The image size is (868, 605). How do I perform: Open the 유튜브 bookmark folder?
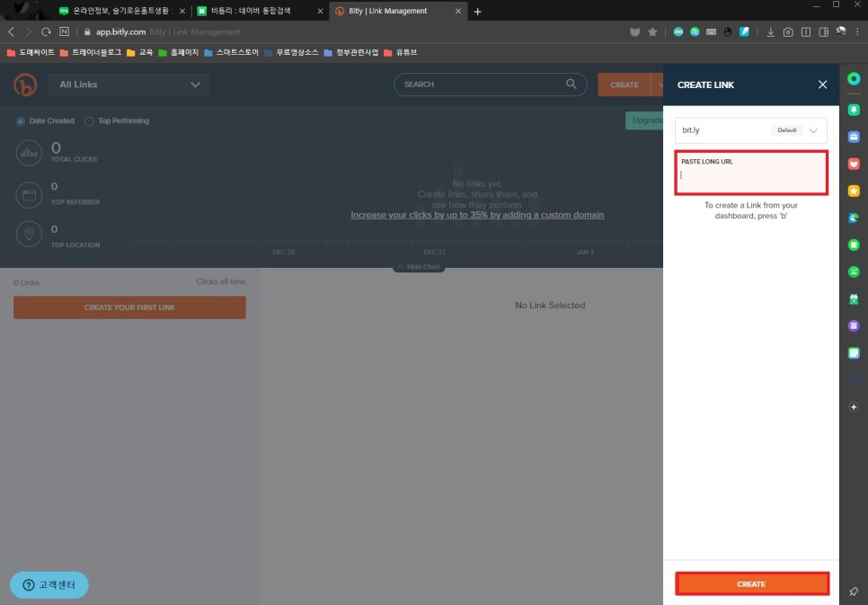401,53
